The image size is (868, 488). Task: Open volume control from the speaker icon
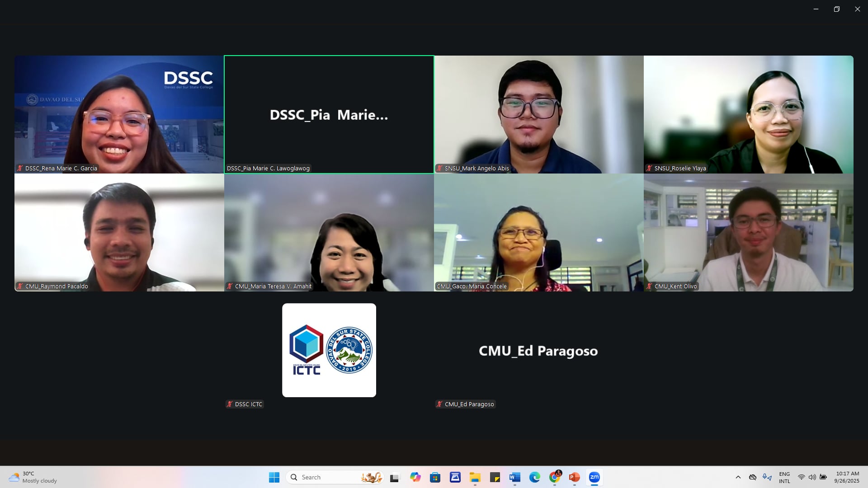coord(812,477)
